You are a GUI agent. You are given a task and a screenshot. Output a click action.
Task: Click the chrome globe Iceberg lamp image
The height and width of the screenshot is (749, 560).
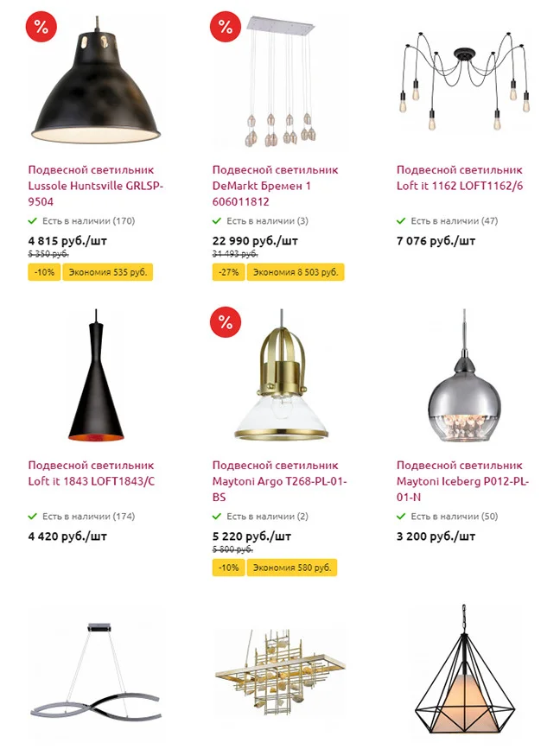[464, 376]
